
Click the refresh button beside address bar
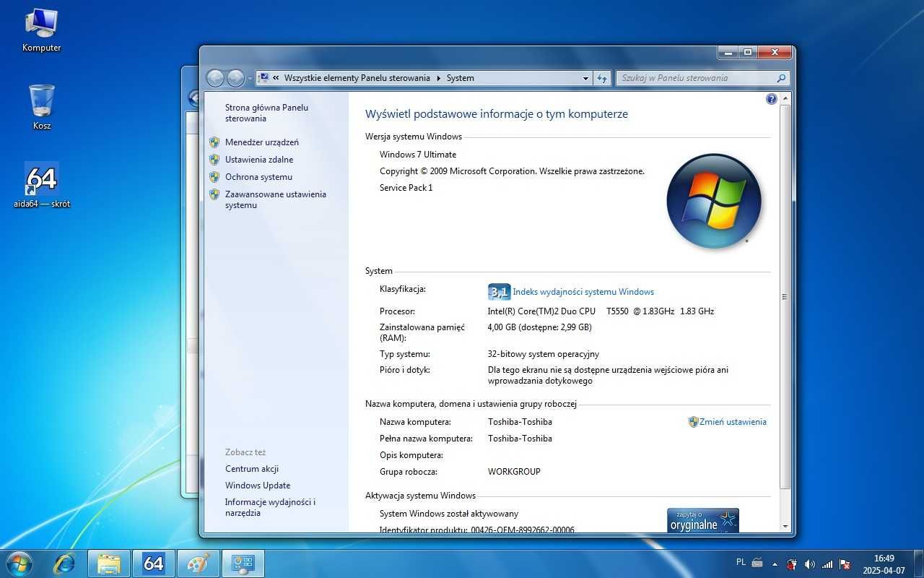point(602,78)
